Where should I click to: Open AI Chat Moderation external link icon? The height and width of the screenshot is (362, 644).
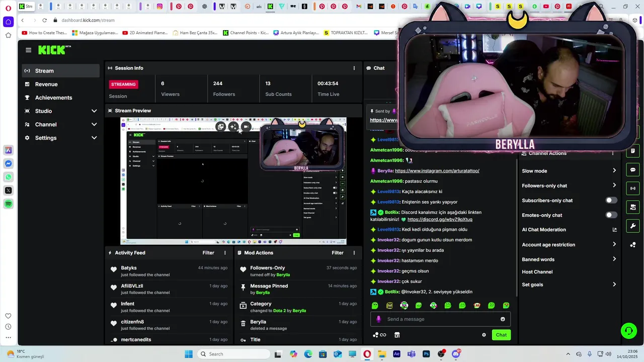(614, 230)
